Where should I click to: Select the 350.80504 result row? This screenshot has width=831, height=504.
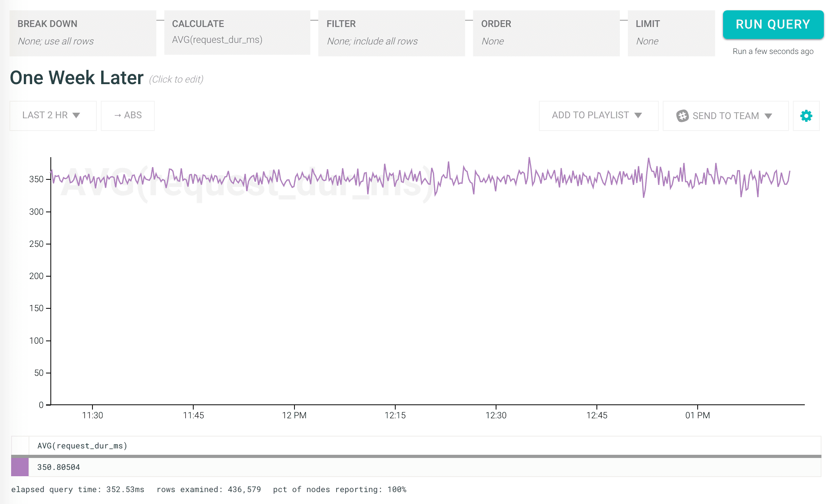point(59,467)
